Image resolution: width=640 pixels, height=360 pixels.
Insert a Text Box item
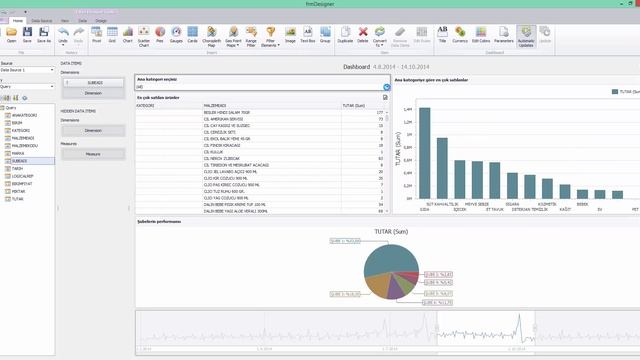pyautogui.click(x=308, y=34)
